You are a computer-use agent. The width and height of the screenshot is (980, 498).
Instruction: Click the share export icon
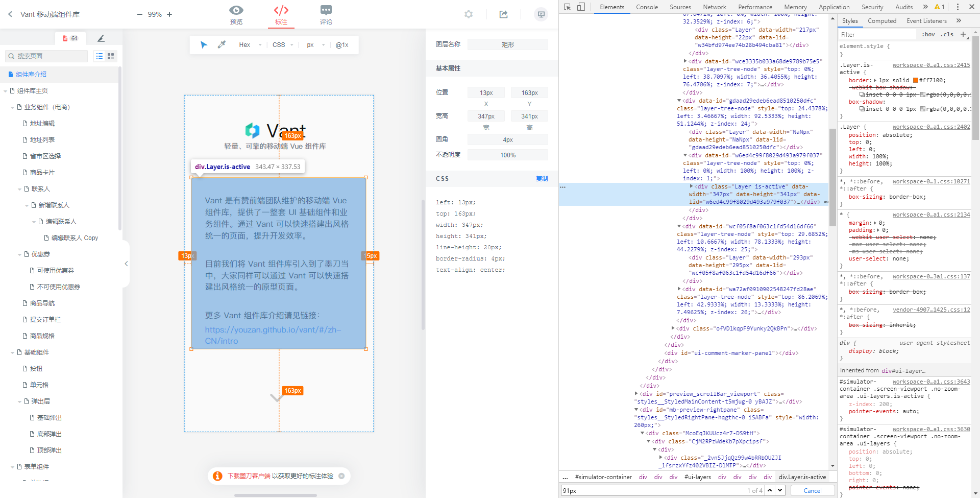point(504,14)
